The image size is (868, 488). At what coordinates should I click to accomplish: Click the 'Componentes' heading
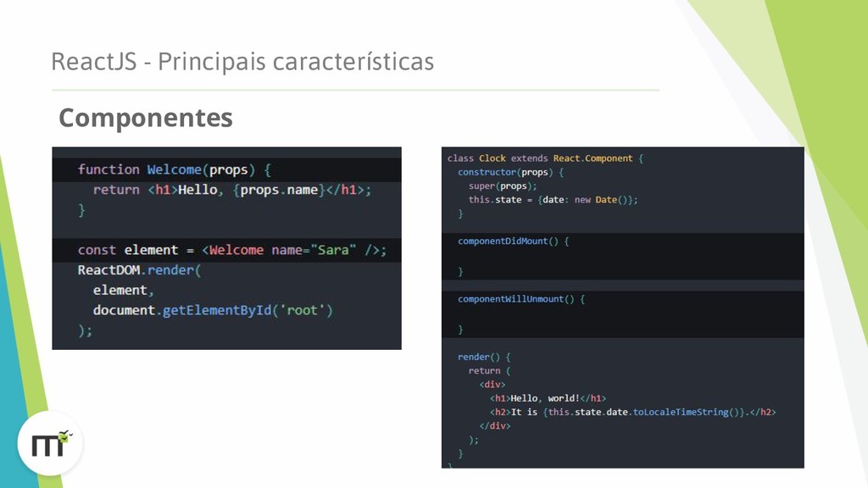coord(146,118)
